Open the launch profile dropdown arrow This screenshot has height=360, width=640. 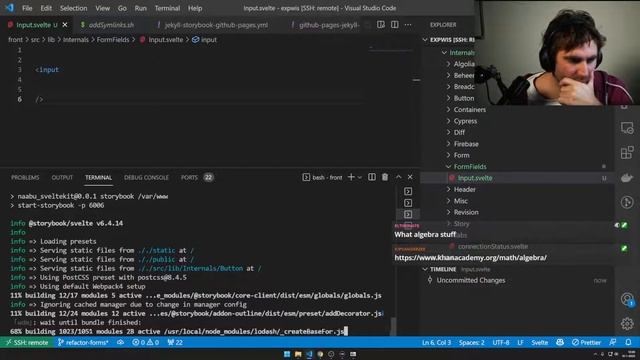tap(360, 178)
